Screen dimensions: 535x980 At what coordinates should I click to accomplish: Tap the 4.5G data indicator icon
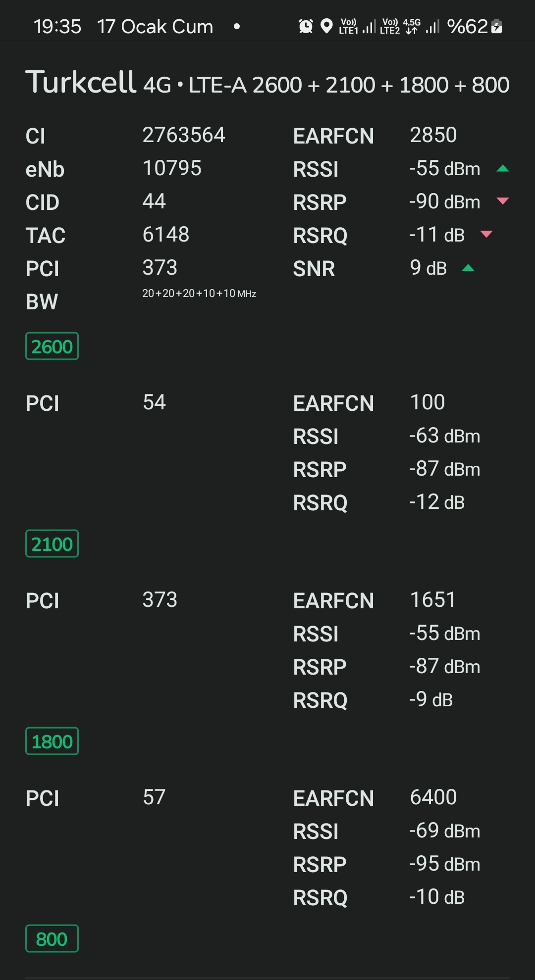click(412, 26)
